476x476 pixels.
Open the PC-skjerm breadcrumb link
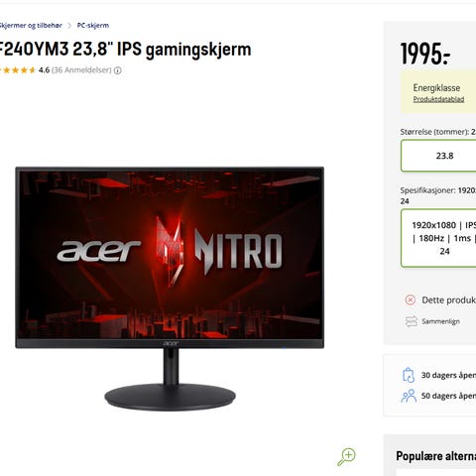pyautogui.click(x=93, y=26)
